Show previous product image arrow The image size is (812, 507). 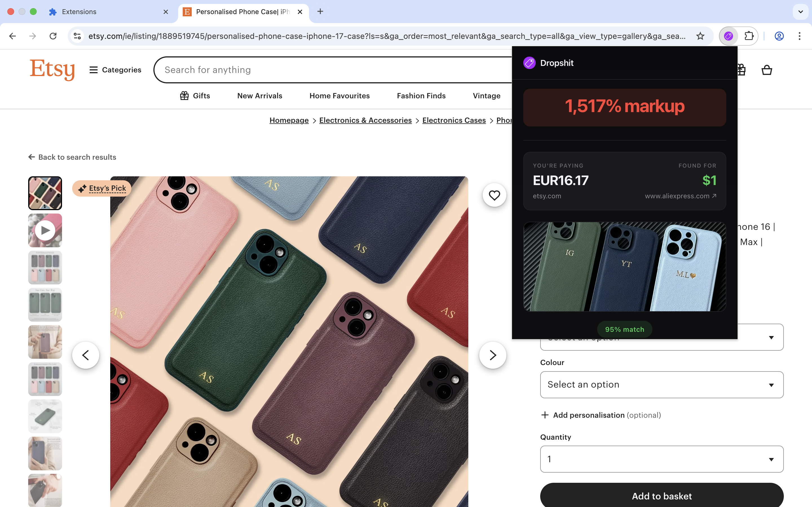(x=85, y=355)
